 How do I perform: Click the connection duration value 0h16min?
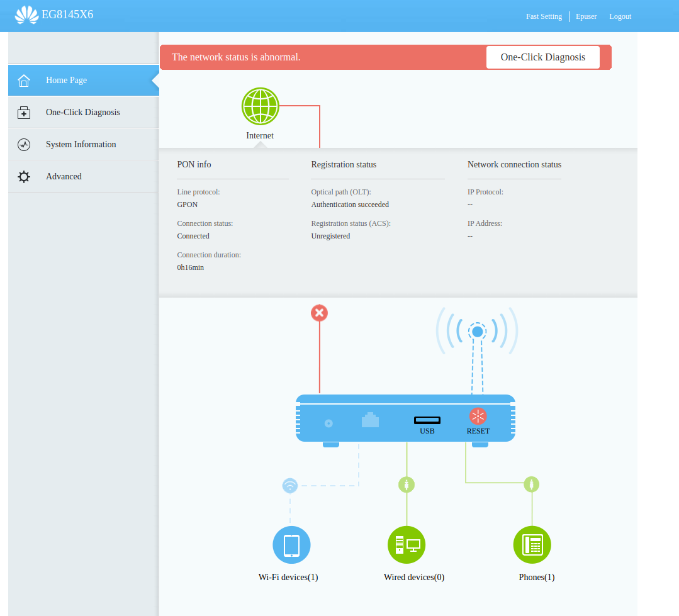[x=191, y=267]
